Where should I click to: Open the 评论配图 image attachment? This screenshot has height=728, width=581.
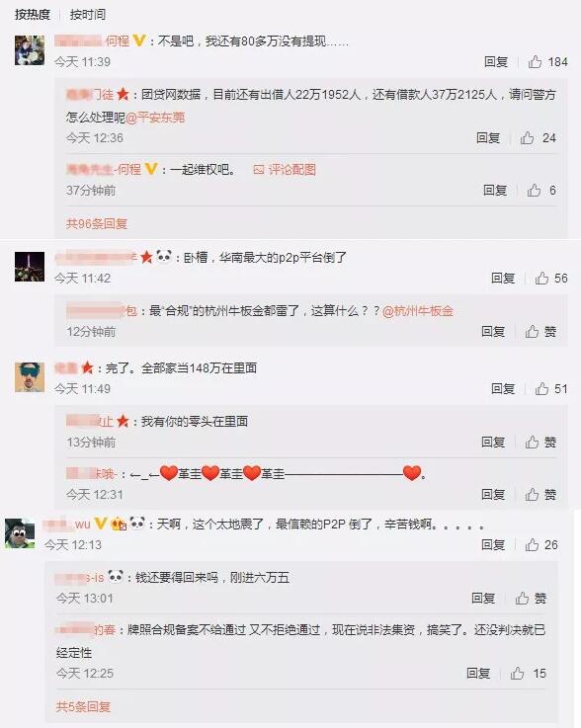point(285,170)
